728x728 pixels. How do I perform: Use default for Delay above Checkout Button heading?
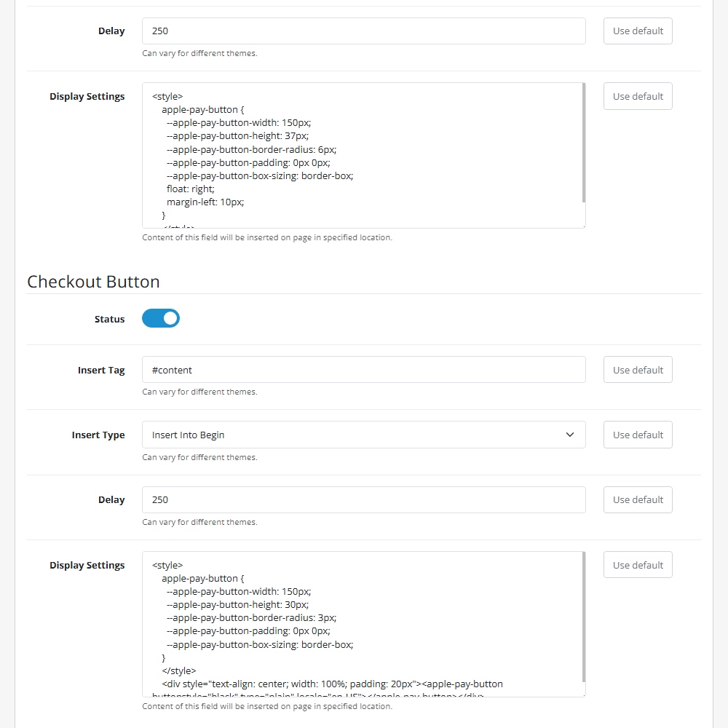[638, 31]
